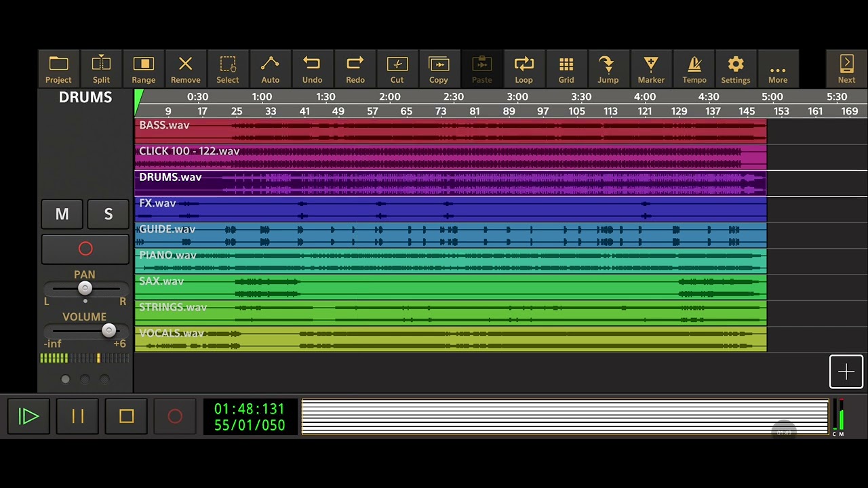Screen dimensions: 868x488
Task: Pause playback
Action: pyautogui.click(x=77, y=416)
